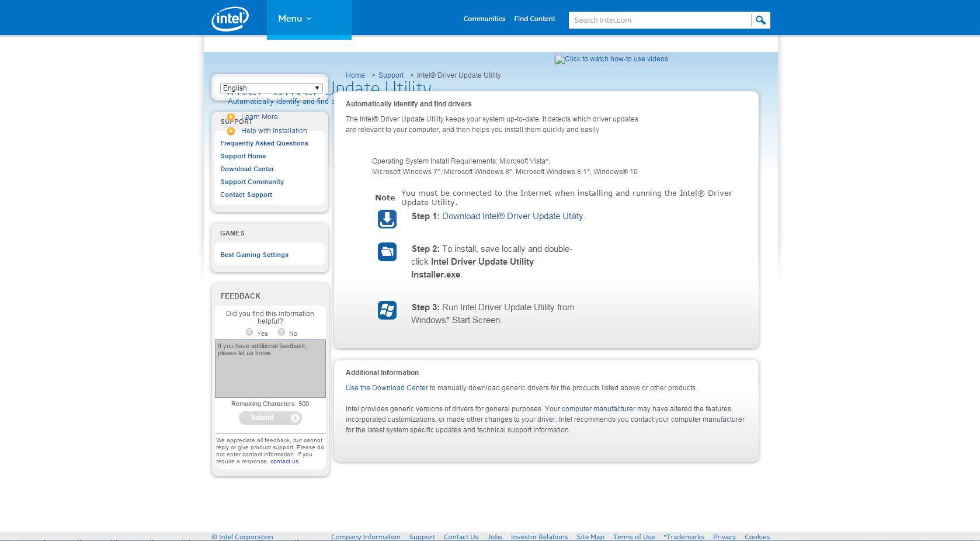Select Yes for helpful feedback
The width and height of the screenshot is (980, 541).
coord(249,332)
